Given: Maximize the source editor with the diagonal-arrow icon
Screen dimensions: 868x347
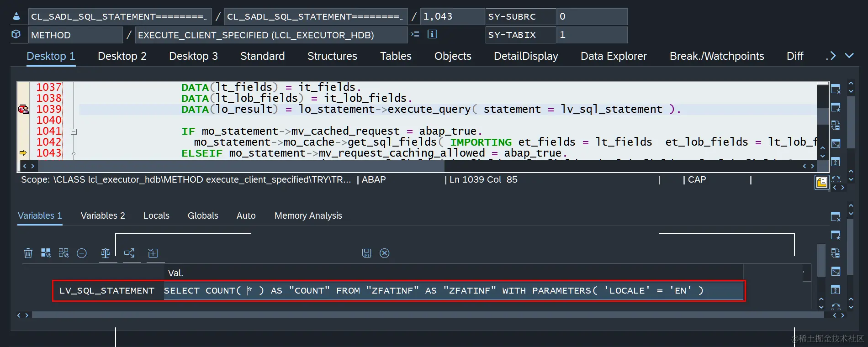Looking at the screenshot, I should click(836, 144).
